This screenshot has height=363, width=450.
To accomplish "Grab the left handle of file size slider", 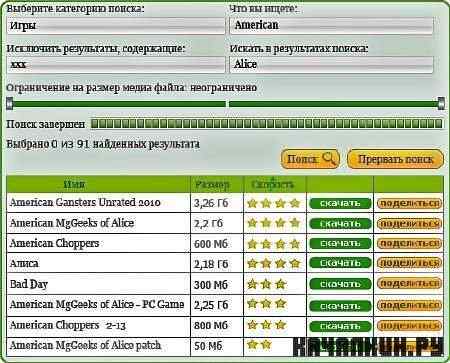I will click(x=10, y=103).
